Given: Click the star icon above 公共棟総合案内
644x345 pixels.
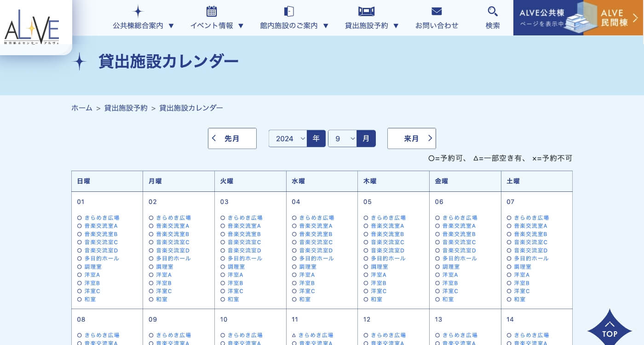Looking at the screenshot, I should [138, 11].
